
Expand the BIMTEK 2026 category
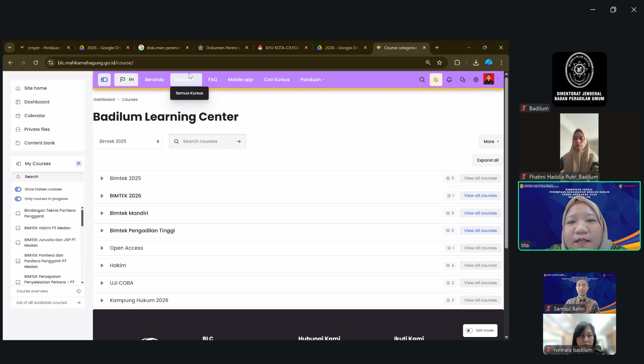click(x=102, y=196)
